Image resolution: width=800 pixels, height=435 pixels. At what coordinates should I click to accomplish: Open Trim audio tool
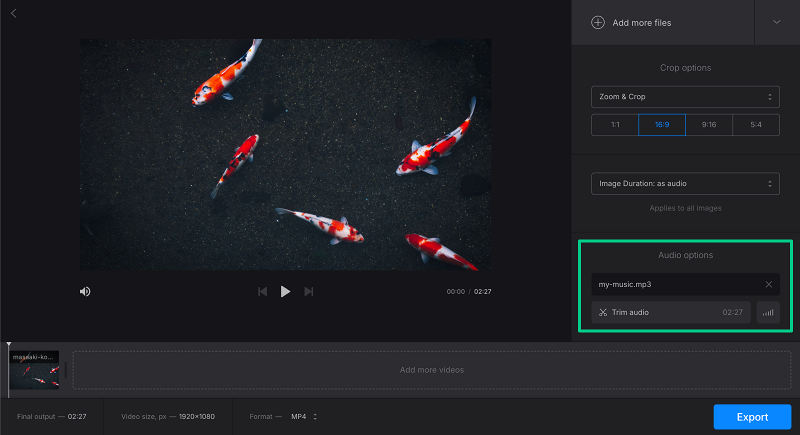click(x=671, y=313)
